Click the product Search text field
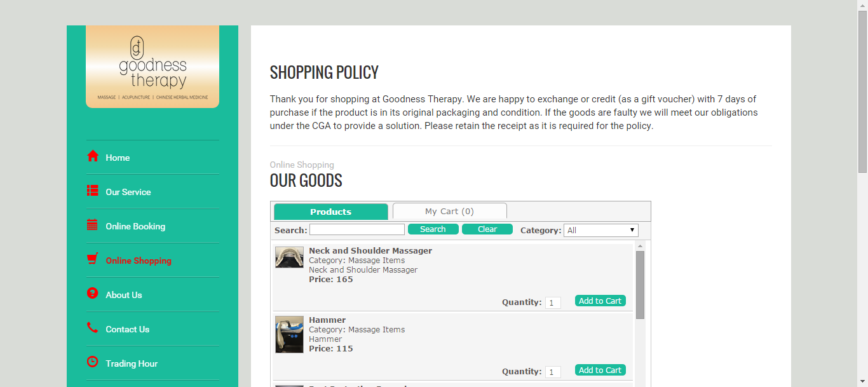Viewport: 868px width, 387px height. point(357,229)
